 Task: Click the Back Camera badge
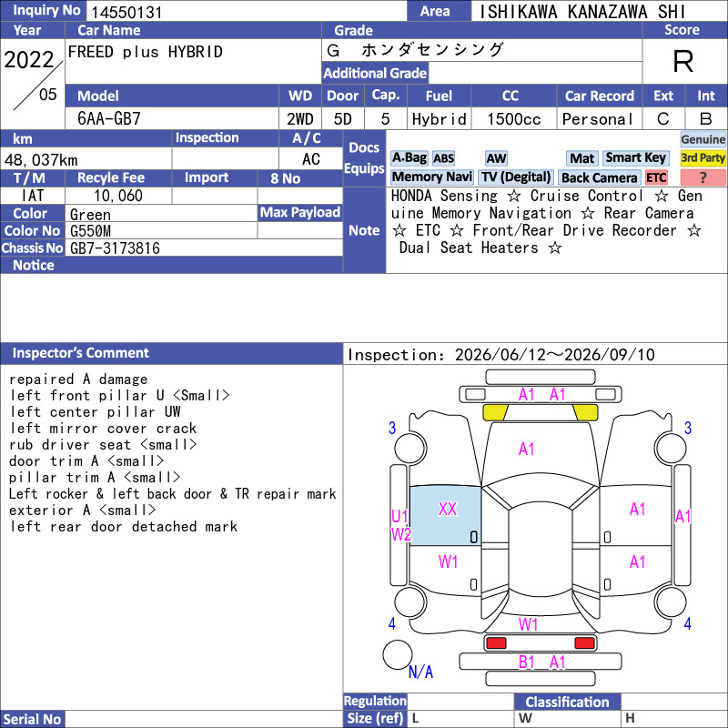pos(599,177)
